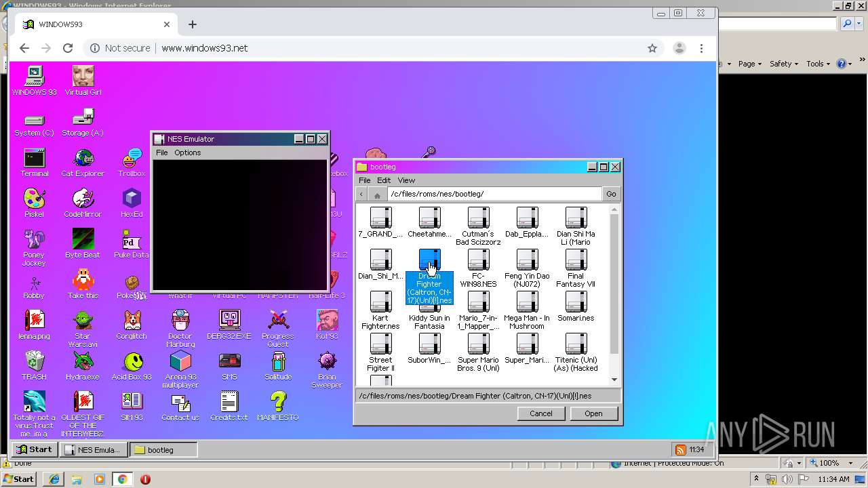Image resolution: width=868 pixels, height=488 pixels.
Task: Click RSS feed icon in Windows 93 tray
Action: tap(680, 449)
